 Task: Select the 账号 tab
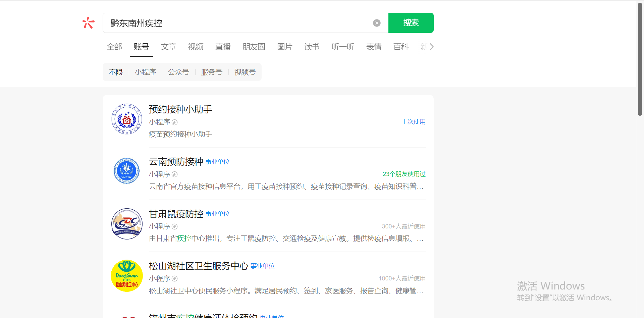tap(141, 47)
